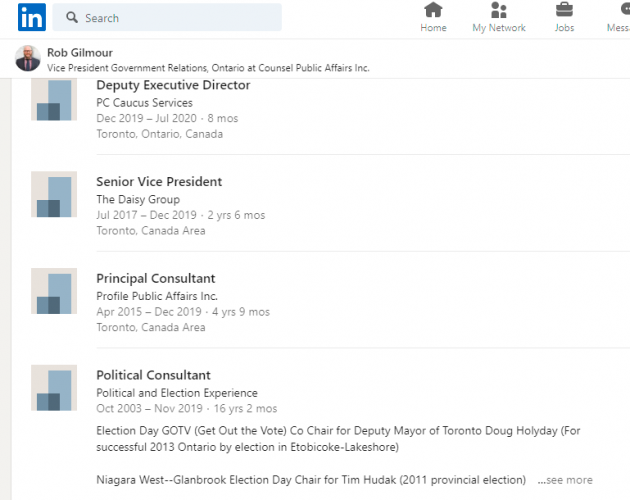Image resolution: width=630 pixels, height=500 pixels.
Task: Click the Deputy Executive Director title
Action: (173, 85)
